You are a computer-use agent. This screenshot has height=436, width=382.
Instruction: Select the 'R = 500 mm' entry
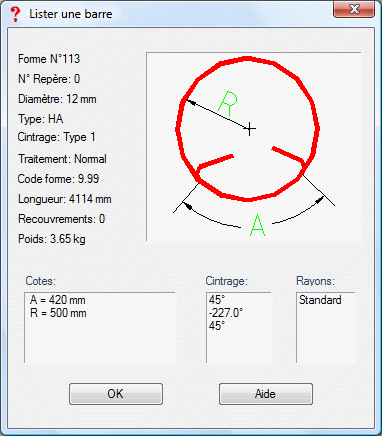point(58,313)
